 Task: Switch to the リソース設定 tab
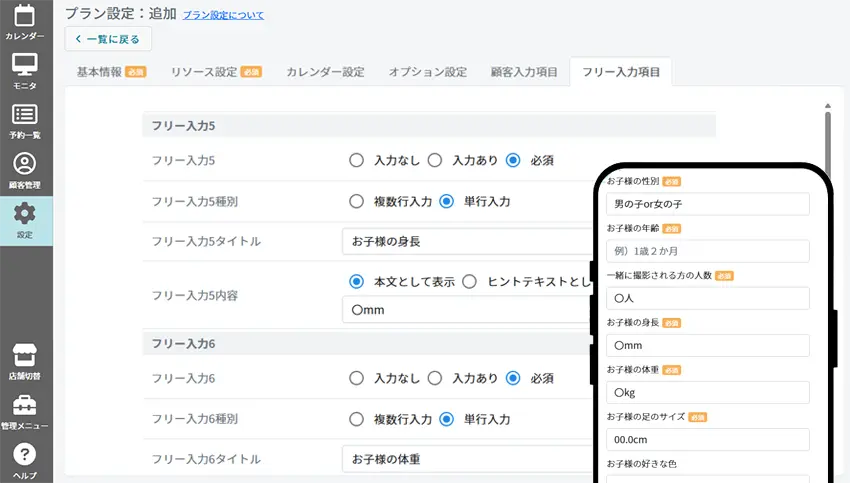click(x=216, y=72)
